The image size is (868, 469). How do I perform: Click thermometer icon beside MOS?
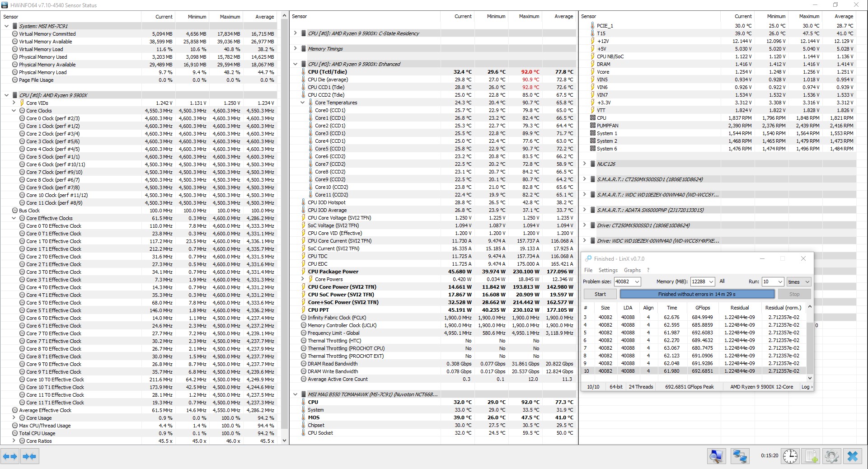[304, 417]
